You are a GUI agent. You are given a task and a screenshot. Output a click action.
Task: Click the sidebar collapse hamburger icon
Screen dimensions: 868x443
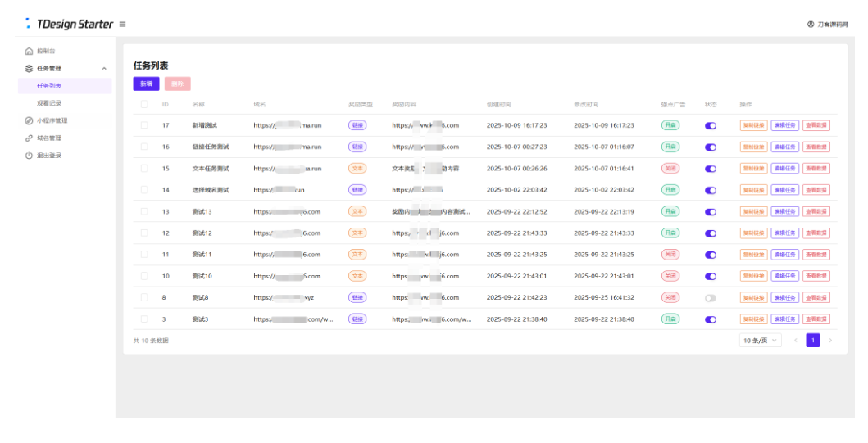click(122, 25)
